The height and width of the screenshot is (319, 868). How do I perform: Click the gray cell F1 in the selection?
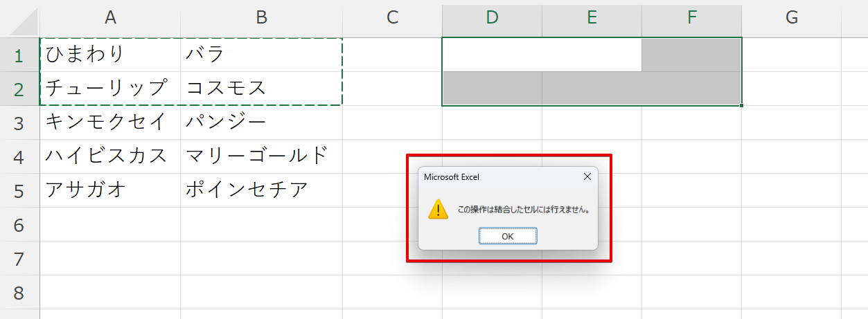click(691, 55)
